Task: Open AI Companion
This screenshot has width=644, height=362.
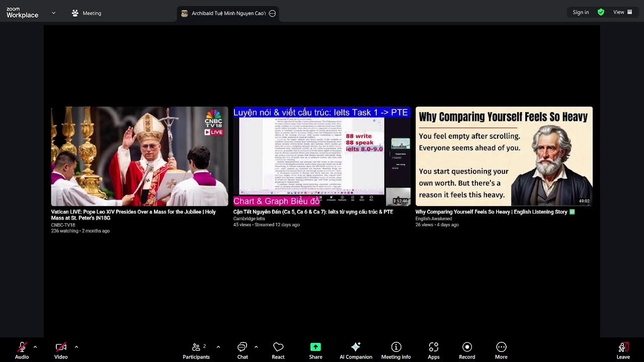Action: point(356,350)
